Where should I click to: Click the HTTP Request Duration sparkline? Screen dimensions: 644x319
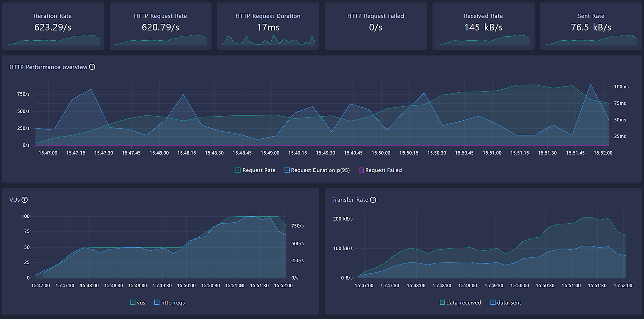tap(268, 40)
